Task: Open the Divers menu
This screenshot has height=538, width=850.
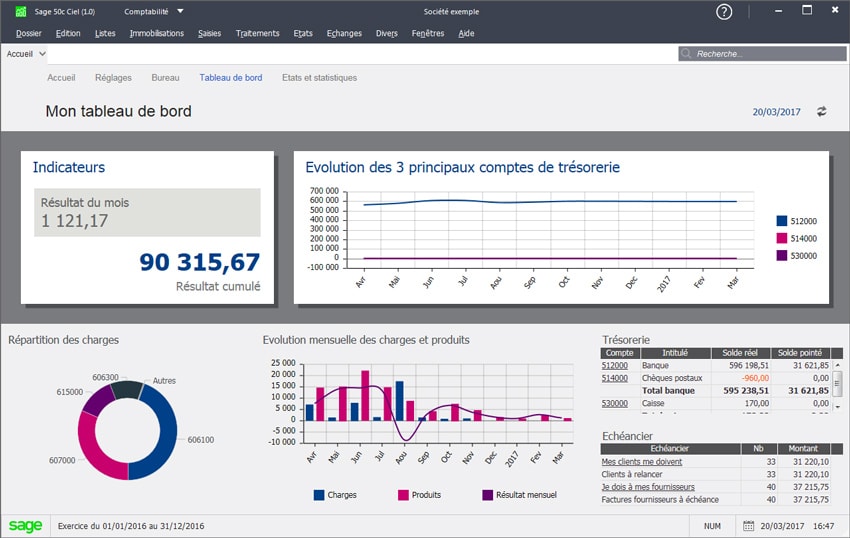Action: (x=387, y=33)
